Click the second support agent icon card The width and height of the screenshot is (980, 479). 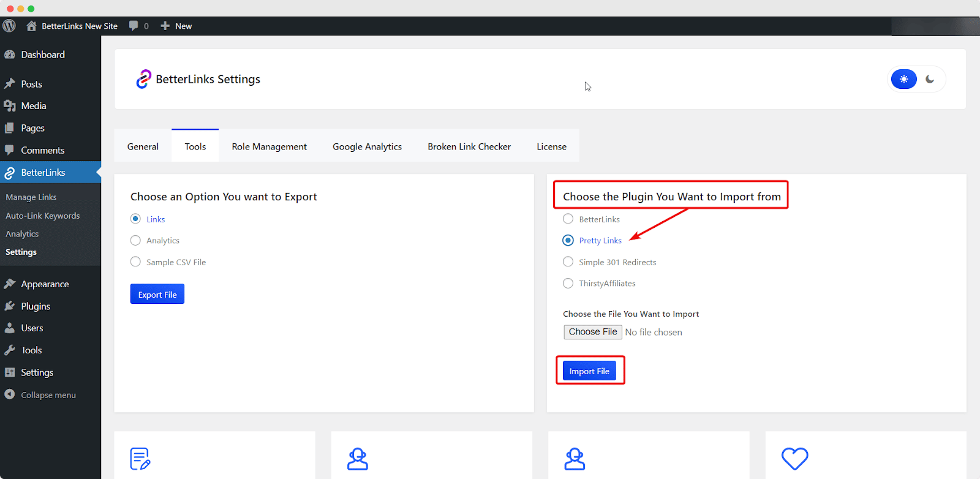point(575,459)
